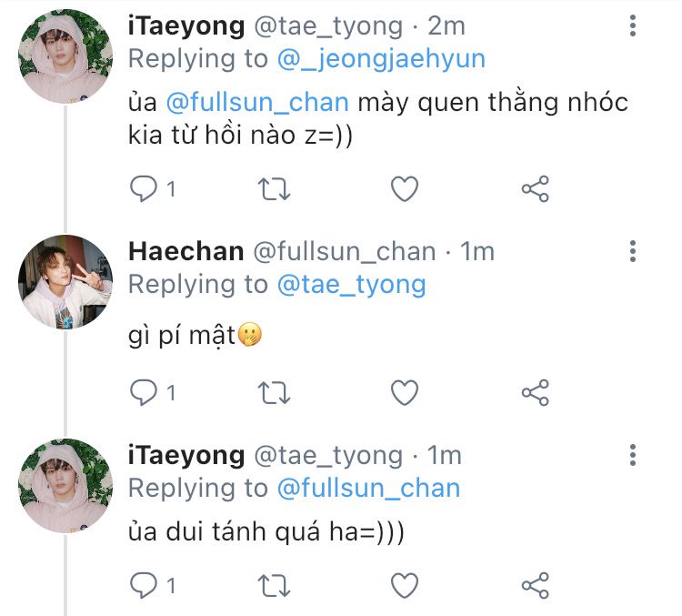The height and width of the screenshot is (616, 682).
Task: Retweet the 'ủa dui tánh quá ha' tweet
Action: 274,583
